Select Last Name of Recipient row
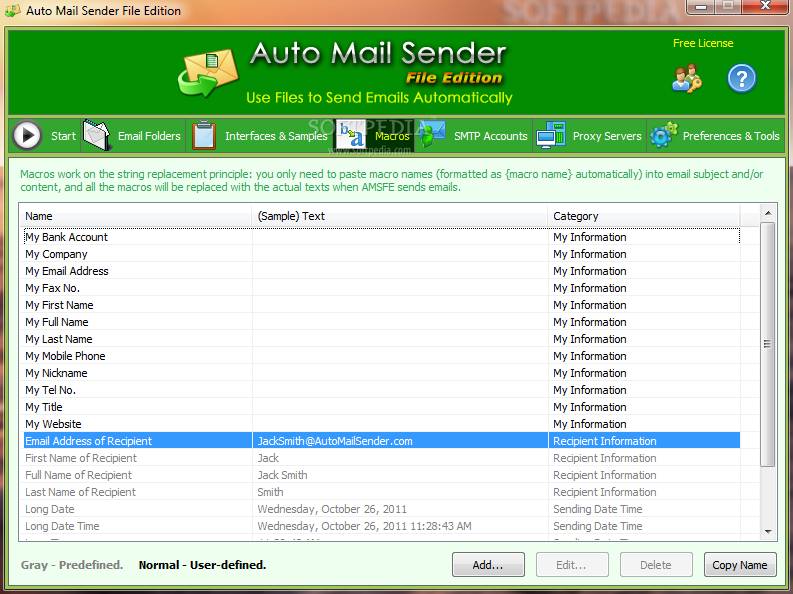This screenshot has height=594, width=793. pos(382,492)
